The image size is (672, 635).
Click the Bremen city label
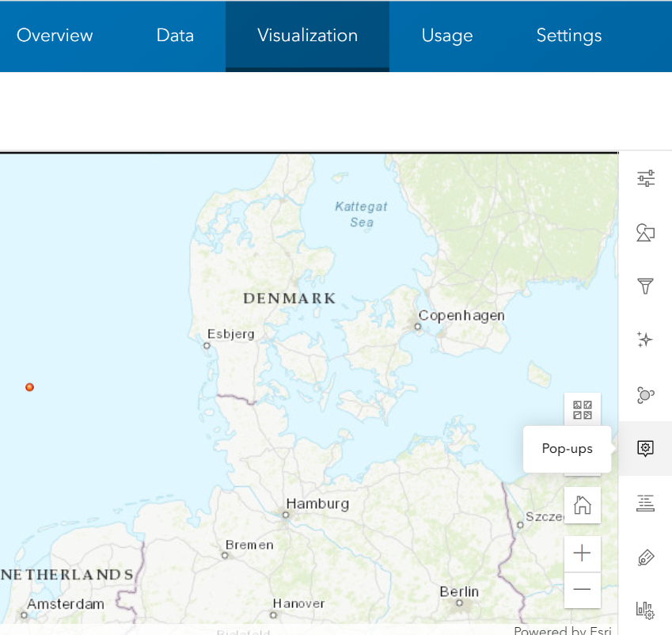(249, 545)
